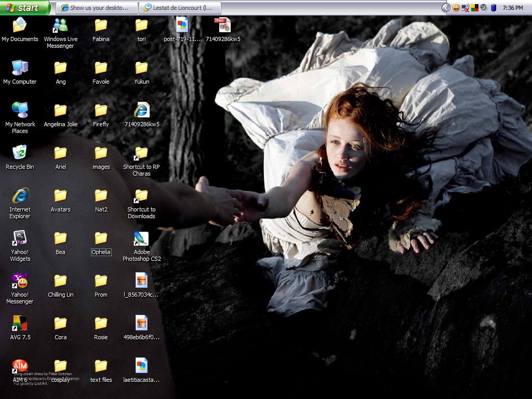Select the Recycle Bin icon

20,153
